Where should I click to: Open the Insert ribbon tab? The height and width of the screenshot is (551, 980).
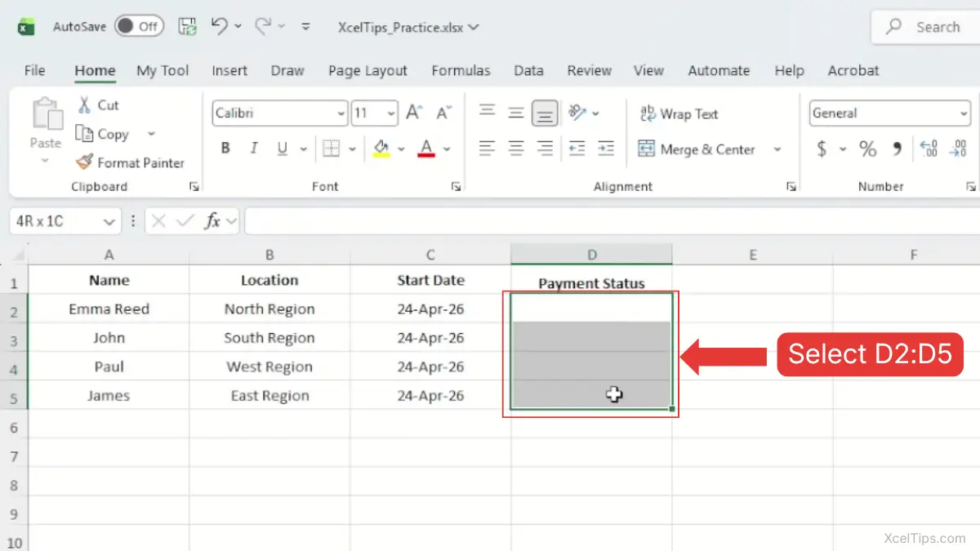click(x=229, y=70)
